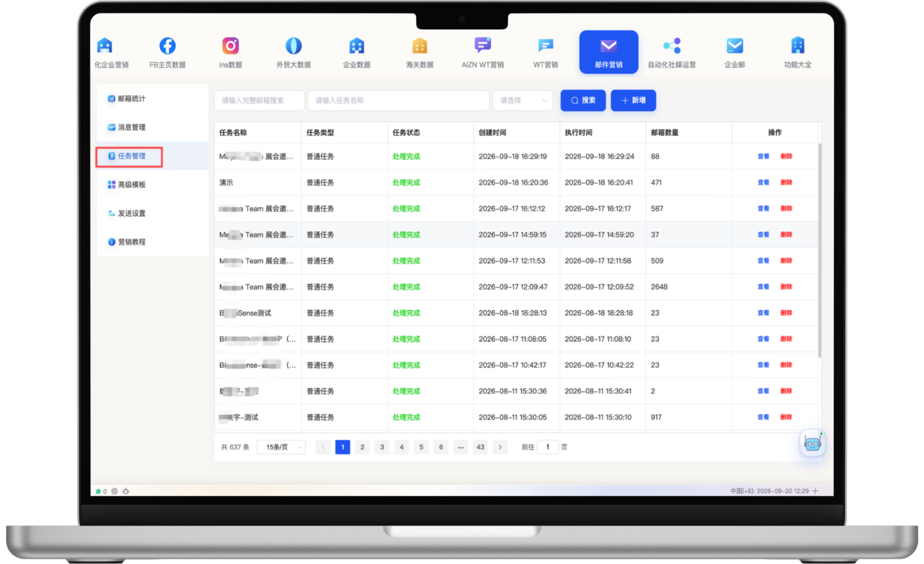Click 查看 for the task with 2648 mailboxes
Screen dimensions: 924x564
[x=763, y=287]
